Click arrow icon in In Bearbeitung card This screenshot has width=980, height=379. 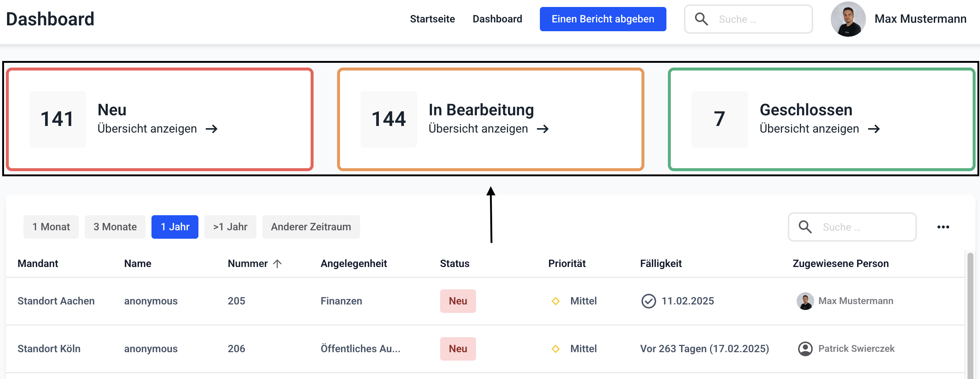(x=542, y=129)
